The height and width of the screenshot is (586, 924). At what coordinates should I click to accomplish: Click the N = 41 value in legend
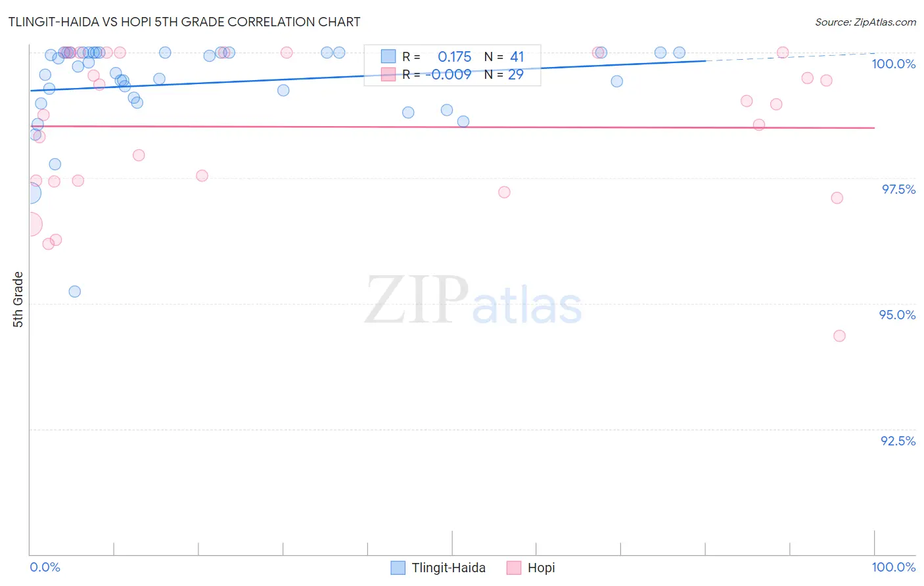tap(504, 56)
